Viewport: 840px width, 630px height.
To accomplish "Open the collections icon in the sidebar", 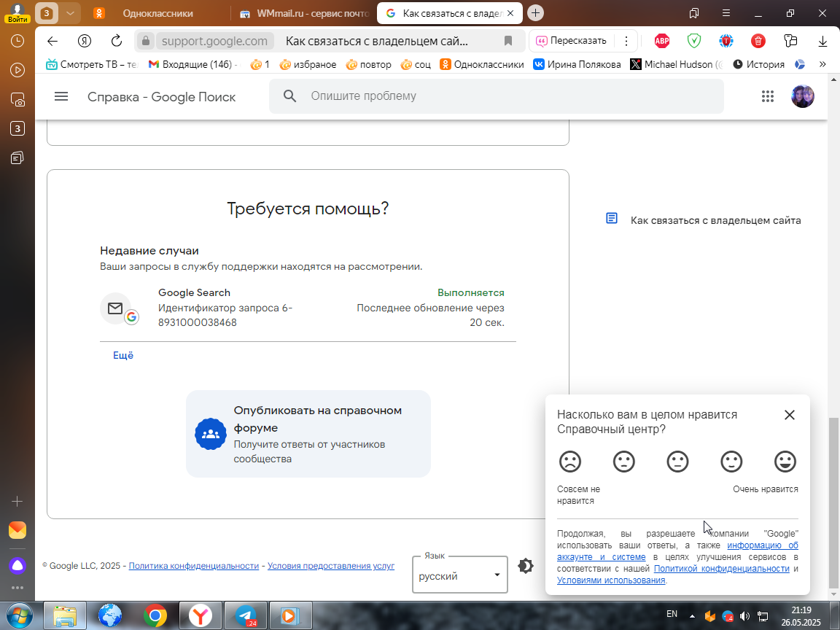I will (17, 158).
